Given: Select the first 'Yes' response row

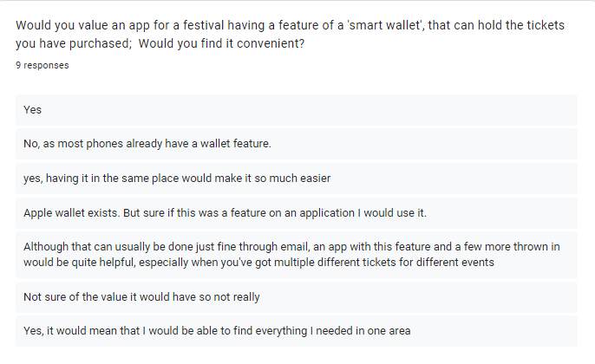Looking at the screenshot, I should pos(297,110).
